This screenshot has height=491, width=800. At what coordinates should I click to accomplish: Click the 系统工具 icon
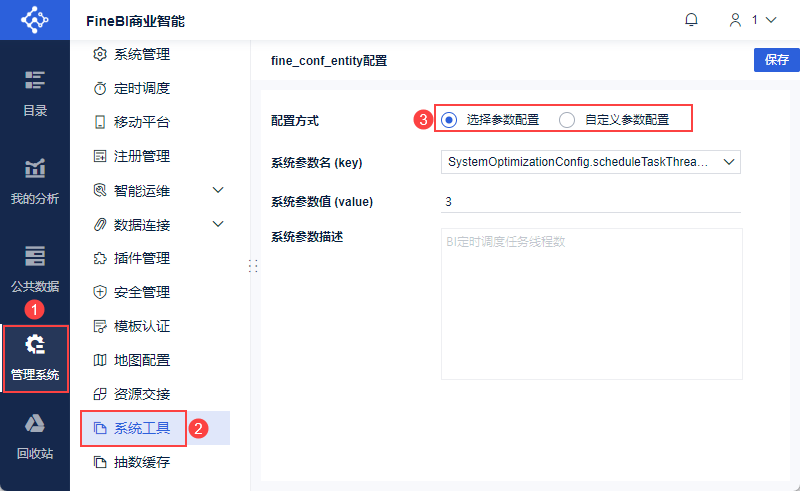tap(100, 428)
